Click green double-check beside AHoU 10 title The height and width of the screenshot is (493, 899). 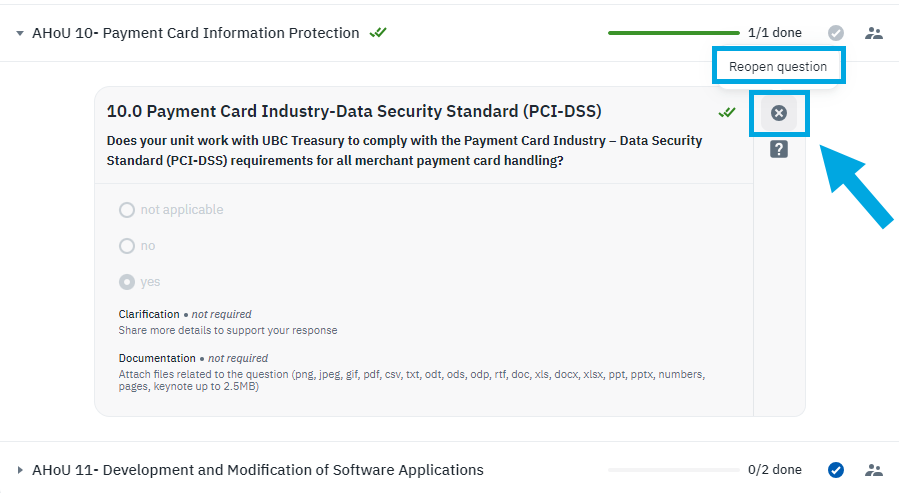click(x=378, y=33)
